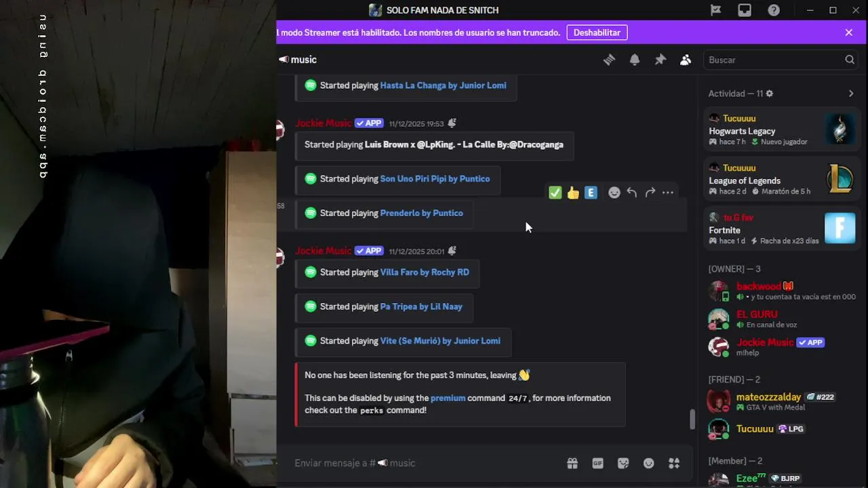Open the Help question mark icon

(774, 10)
